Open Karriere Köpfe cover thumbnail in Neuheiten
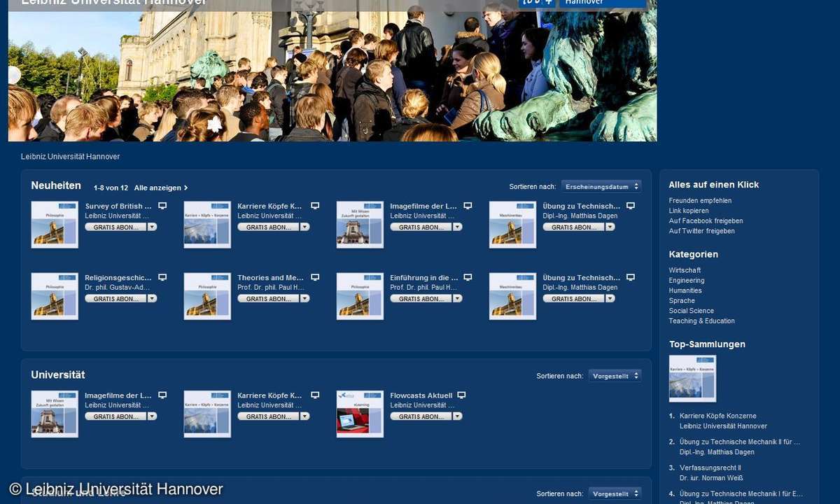Image resolution: width=840 pixels, height=504 pixels. 207,225
